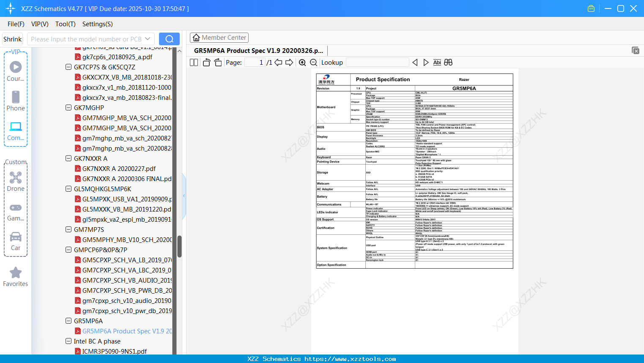Viewport: 644px width, 363px height.
Task: Open the Member Center text label
Action: coord(224,38)
